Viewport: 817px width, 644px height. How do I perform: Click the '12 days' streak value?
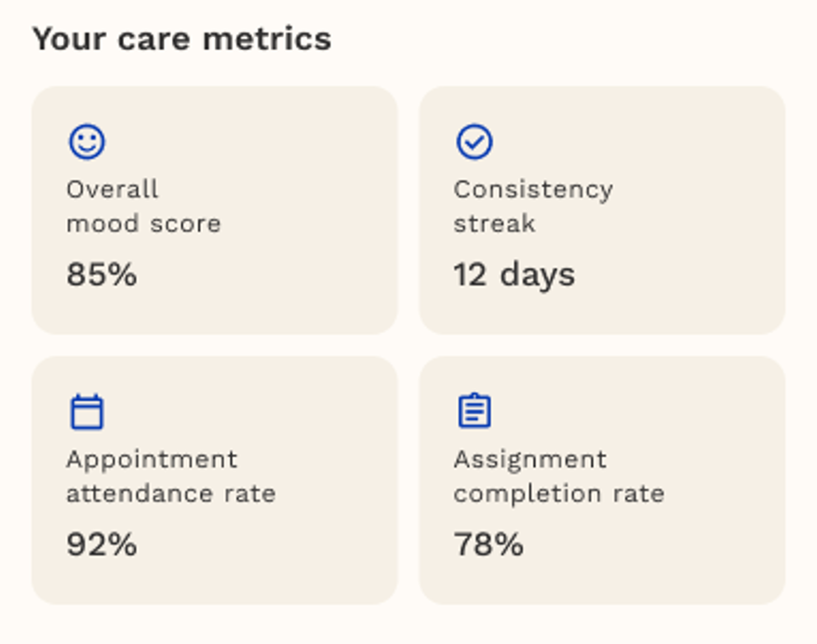click(x=514, y=275)
